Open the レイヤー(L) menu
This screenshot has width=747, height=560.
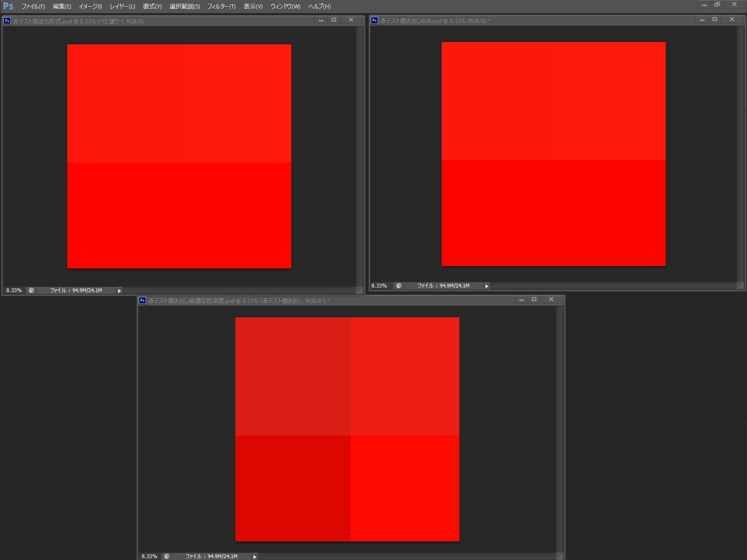(x=122, y=7)
